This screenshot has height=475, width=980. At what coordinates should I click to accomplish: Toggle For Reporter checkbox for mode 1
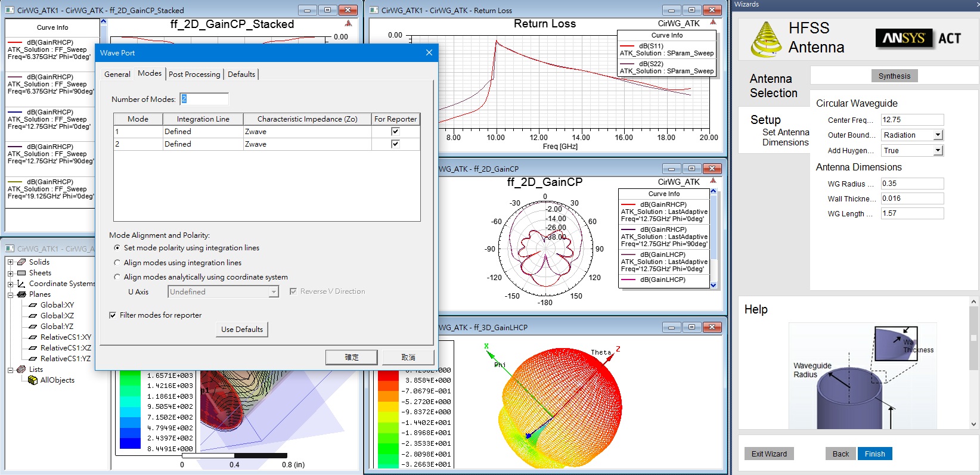[395, 132]
